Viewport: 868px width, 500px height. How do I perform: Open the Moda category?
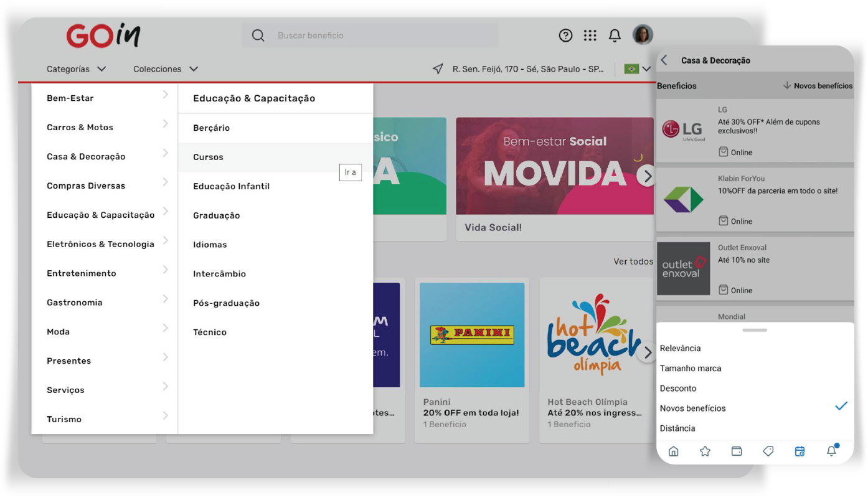coord(105,331)
